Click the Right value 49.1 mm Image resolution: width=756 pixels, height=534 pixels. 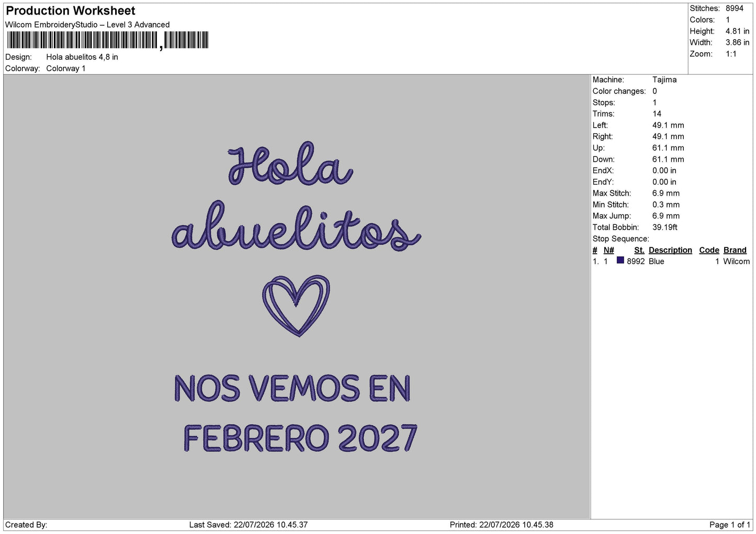(x=668, y=137)
